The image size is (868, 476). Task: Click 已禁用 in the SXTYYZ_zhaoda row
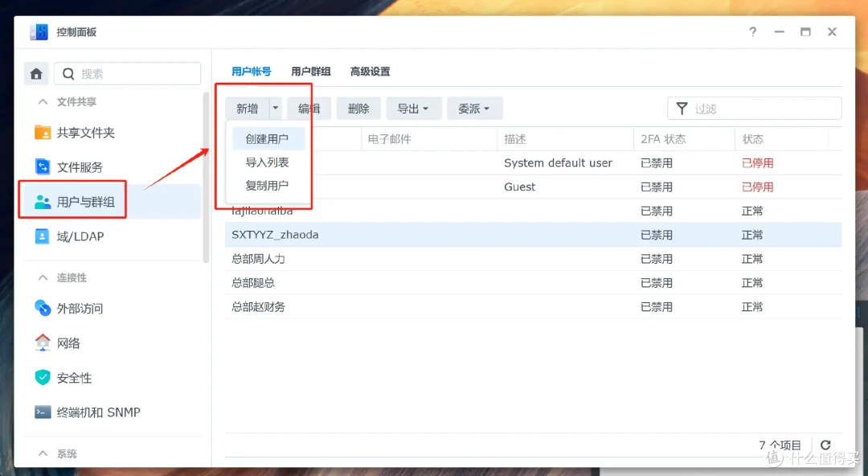tap(657, 235)
